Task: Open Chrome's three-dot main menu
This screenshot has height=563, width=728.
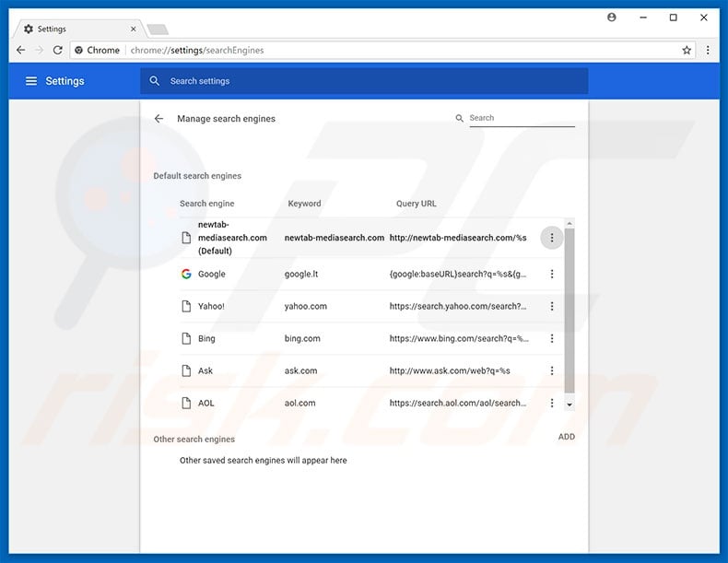Action: 708,50
